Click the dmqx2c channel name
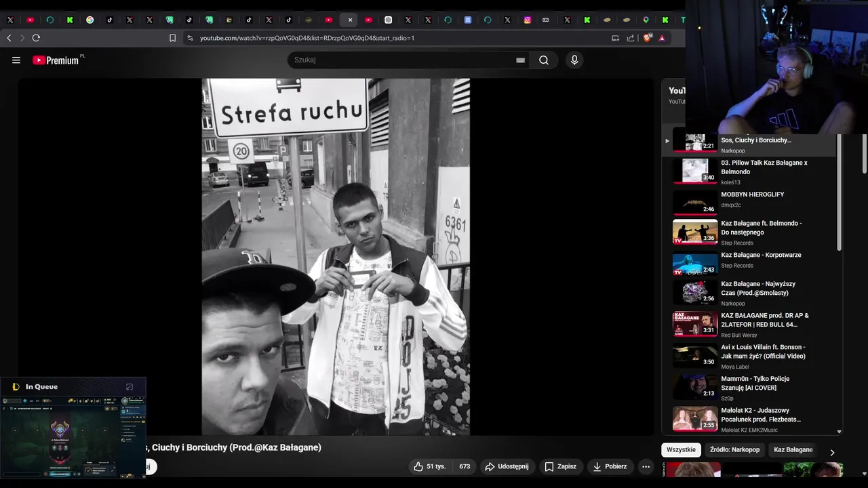Viewport: 868px width, 488px height. tap(731, 205)
